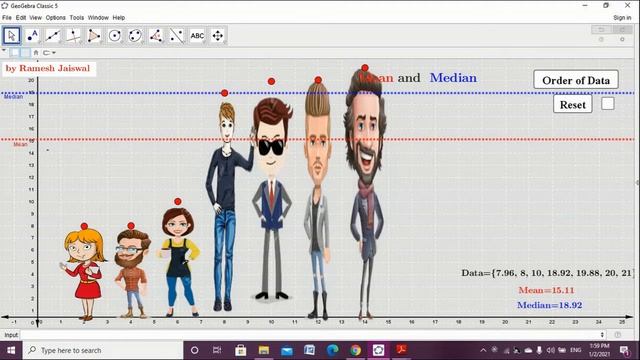Click the red point above the girl in red dress
The height and width of the screenshot is (360, 640).
84,226
